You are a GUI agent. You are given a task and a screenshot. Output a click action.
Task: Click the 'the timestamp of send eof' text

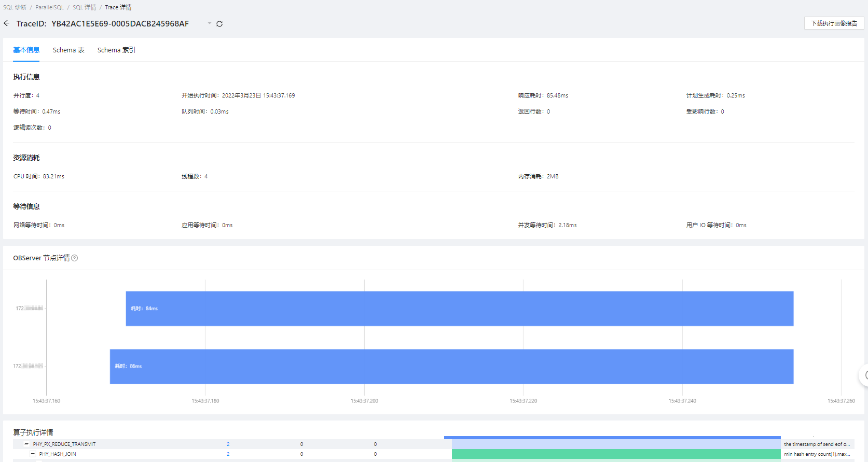pos(817,444)
